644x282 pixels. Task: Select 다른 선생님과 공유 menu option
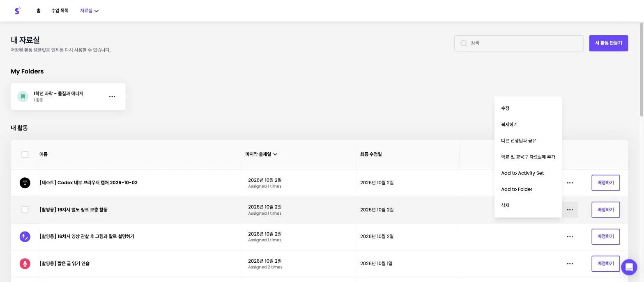(x=528, y=140)
